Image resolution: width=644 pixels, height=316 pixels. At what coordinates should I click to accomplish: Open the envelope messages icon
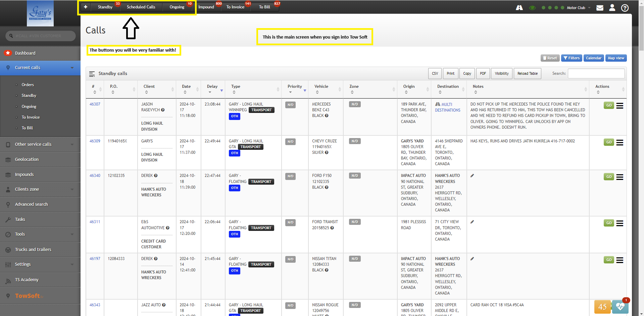[600, 8]
